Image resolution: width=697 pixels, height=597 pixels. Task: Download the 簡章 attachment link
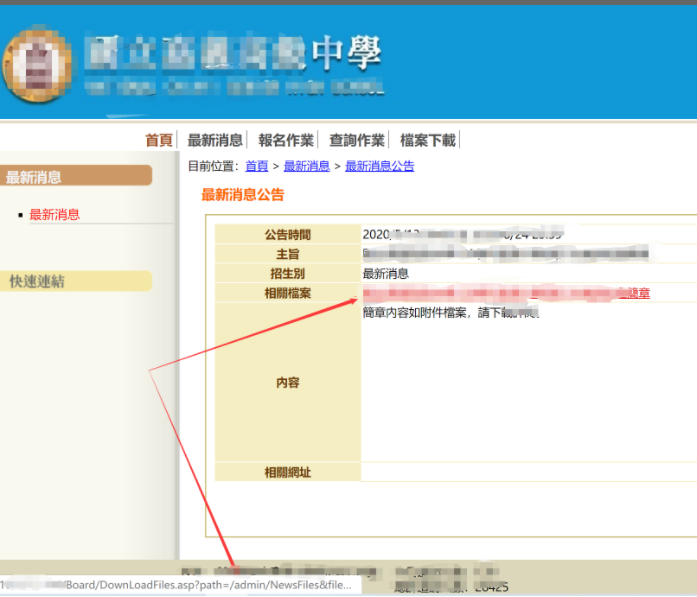click(506, 293)
